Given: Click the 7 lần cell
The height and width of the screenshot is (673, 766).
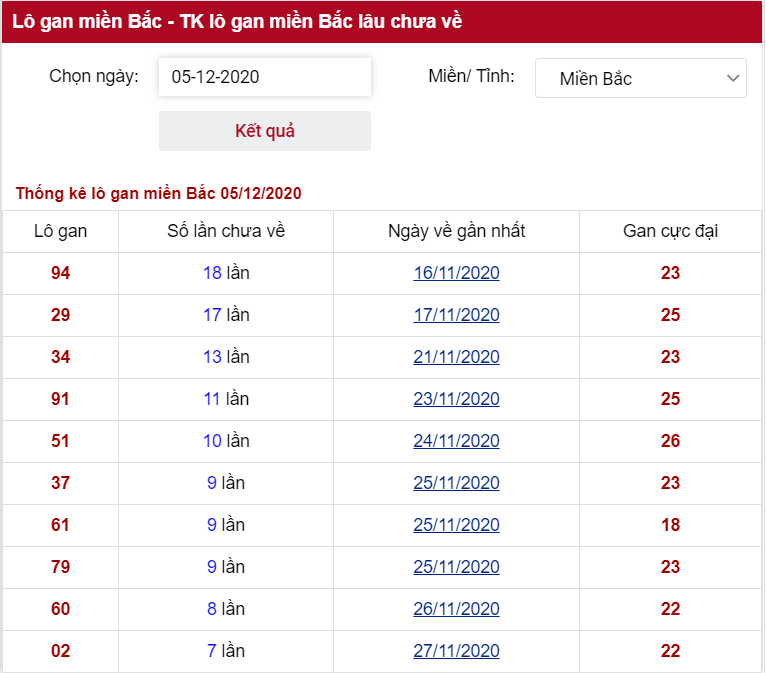Looking at the screenshot, I should click(226, 651).
